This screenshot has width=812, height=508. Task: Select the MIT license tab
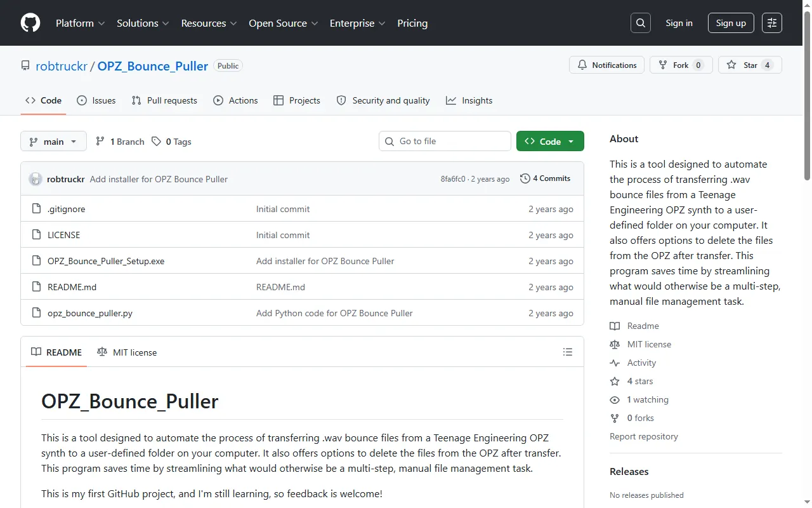pyautogui.click(x=127, y=352)
